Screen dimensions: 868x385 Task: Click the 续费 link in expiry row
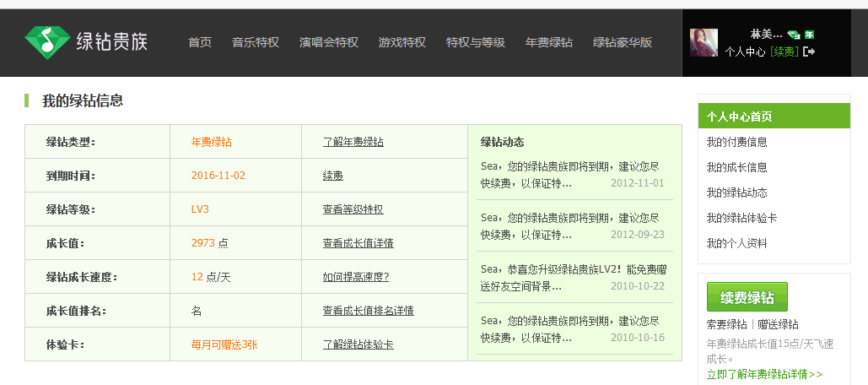coord(332,176)
